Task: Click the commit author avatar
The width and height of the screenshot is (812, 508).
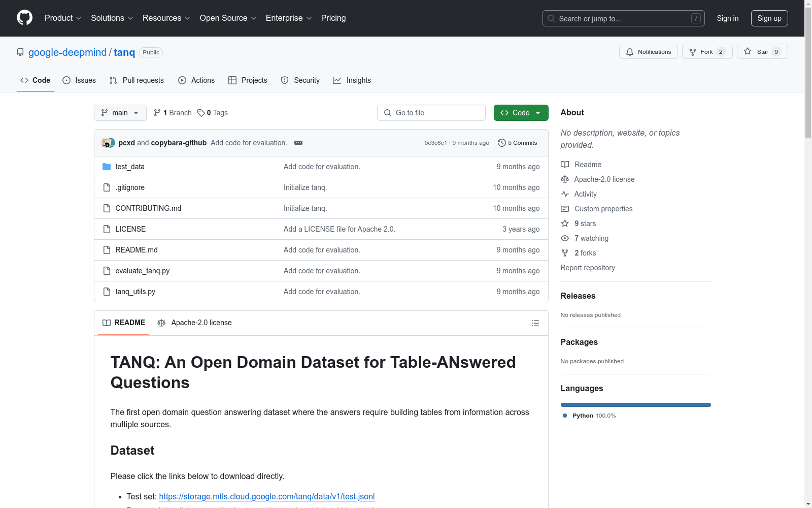Action: (x=108, y=143)
